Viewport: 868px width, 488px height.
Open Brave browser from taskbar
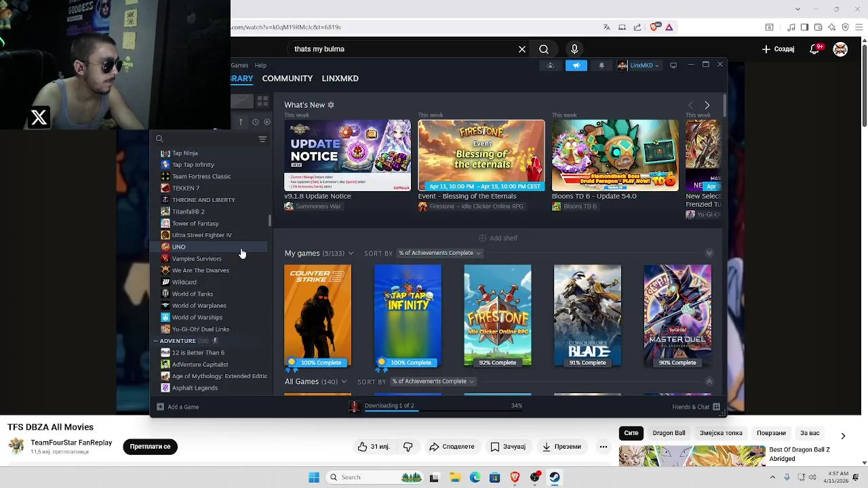[x=515, y=477]
